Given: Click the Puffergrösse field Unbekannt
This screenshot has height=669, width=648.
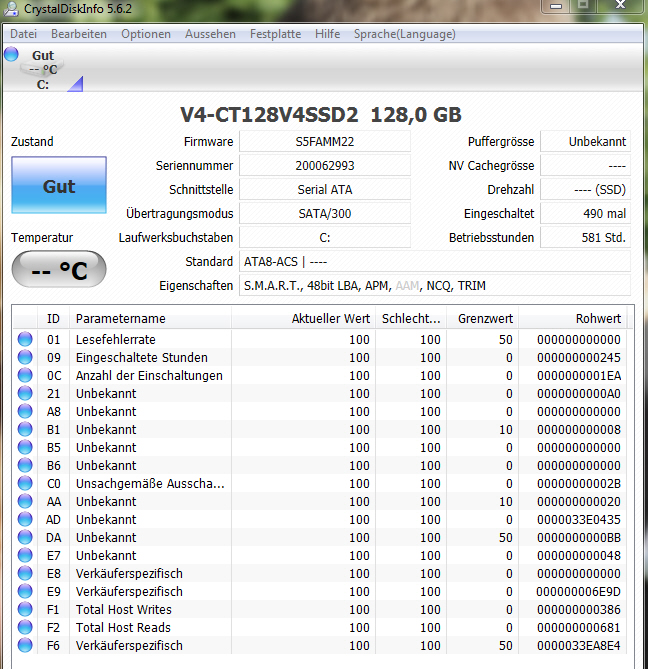Looking at the screenshot, I should (585, 142).
